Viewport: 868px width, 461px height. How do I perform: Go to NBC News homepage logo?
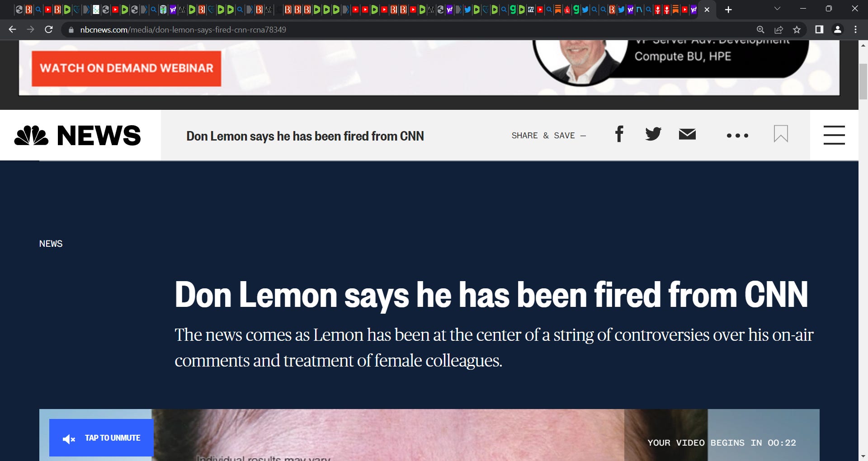point(77,136)
